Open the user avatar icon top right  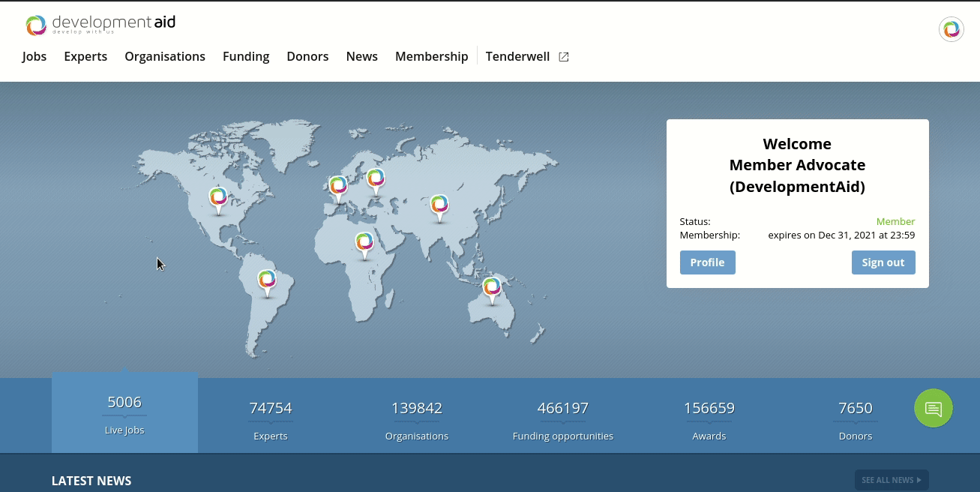point(952,29)
